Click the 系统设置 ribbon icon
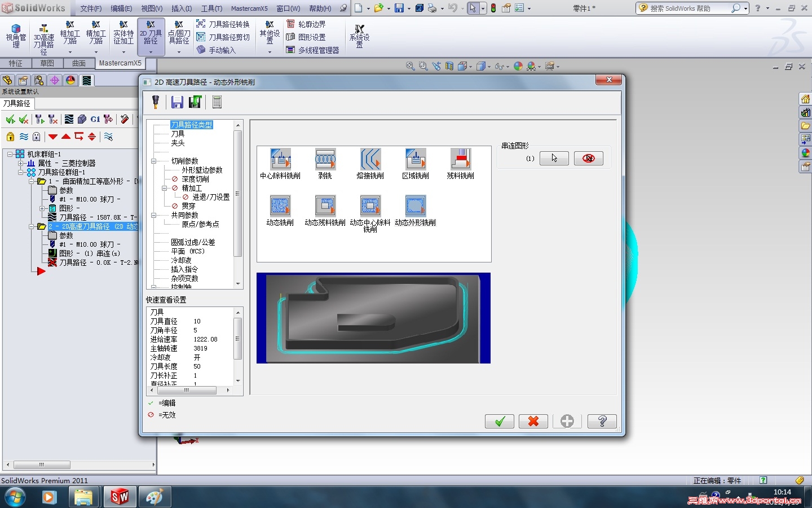 pyautogui.click(x=359, y=36)
